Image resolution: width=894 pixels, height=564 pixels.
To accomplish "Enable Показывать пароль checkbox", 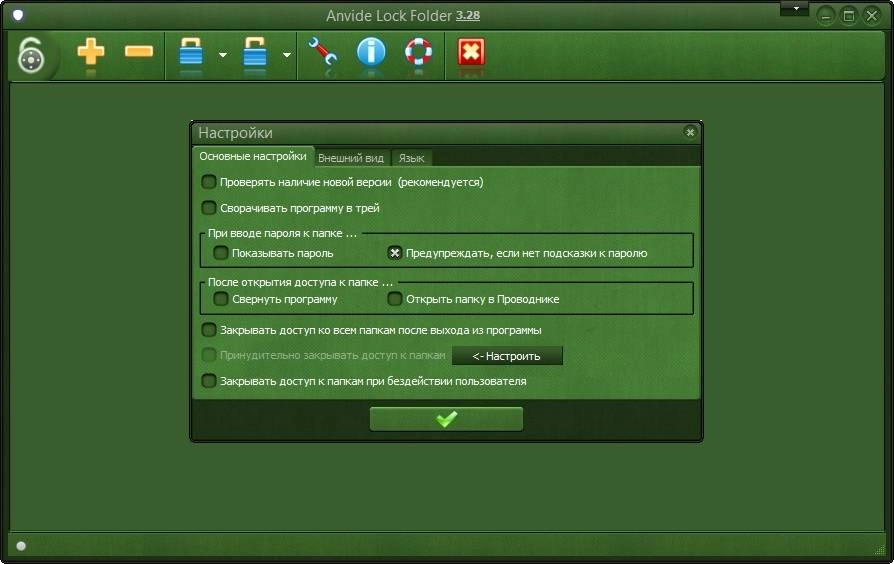I will point(221,253).
